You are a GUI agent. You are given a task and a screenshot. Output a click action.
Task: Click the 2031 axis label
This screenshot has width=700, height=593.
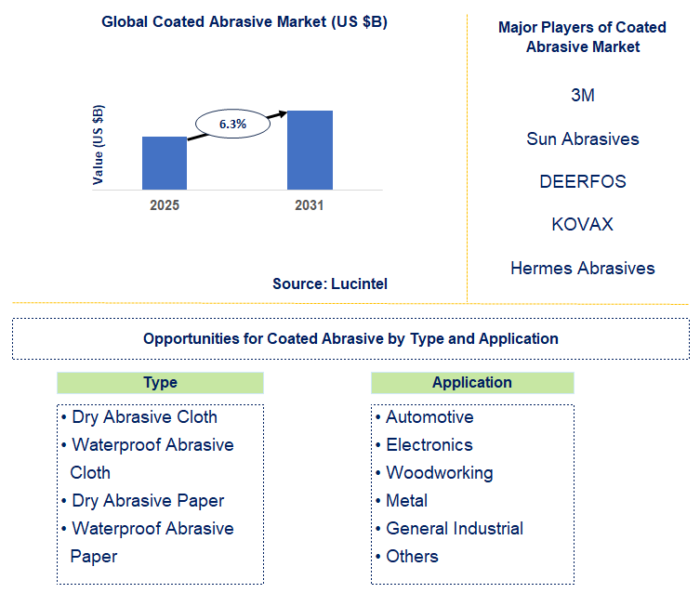point(309,205)
